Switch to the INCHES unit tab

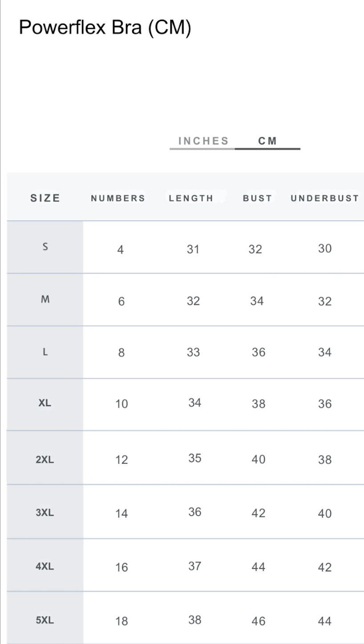click(203, 141)
